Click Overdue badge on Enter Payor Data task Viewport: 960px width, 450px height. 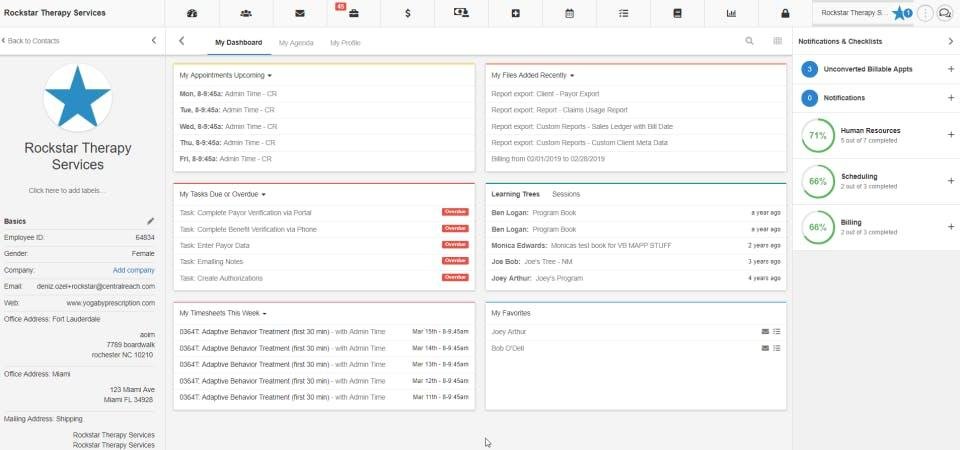tap(455, 245)
